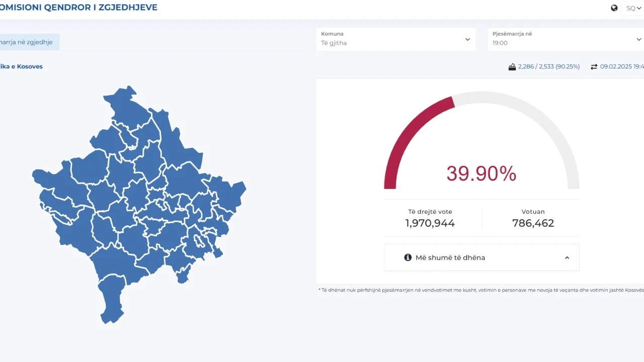Select the Pjesëmarrja në zgjedhje tab

click(x=28, y=42)
